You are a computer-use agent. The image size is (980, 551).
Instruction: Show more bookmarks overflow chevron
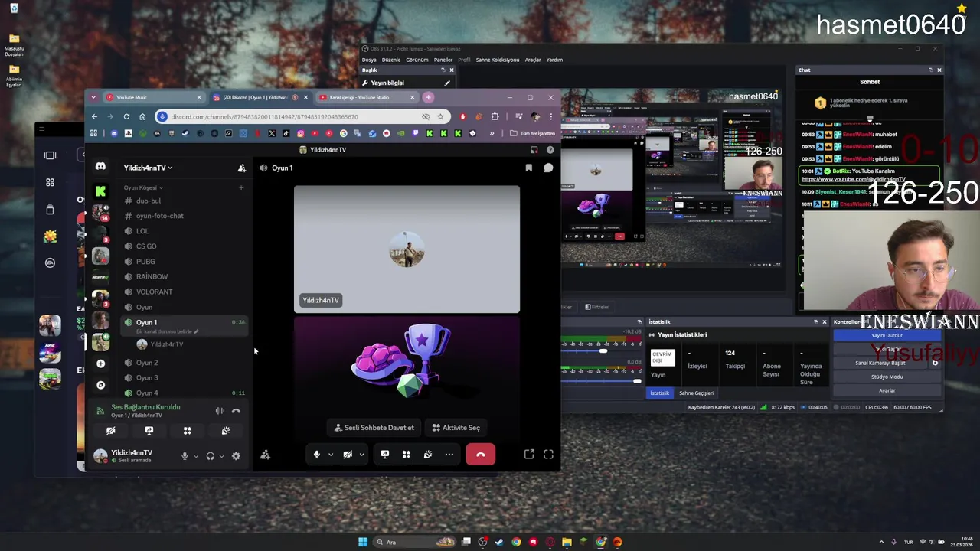(492, 133)
